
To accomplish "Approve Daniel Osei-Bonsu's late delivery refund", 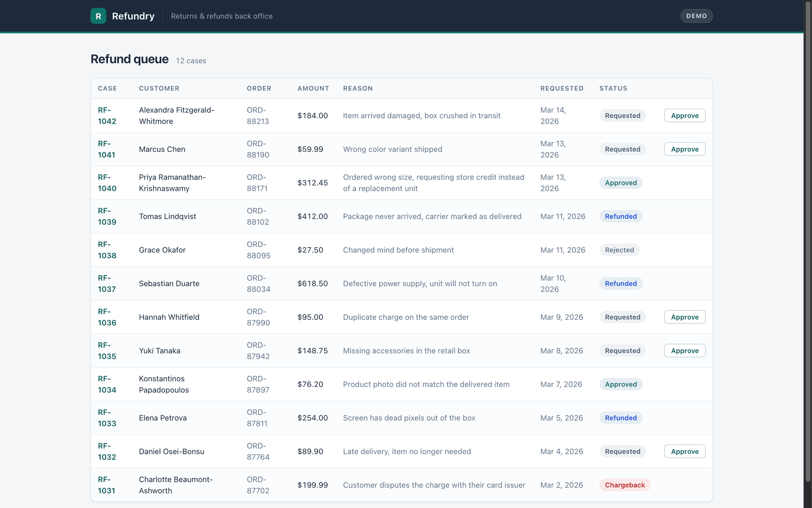I will point(685,451).
